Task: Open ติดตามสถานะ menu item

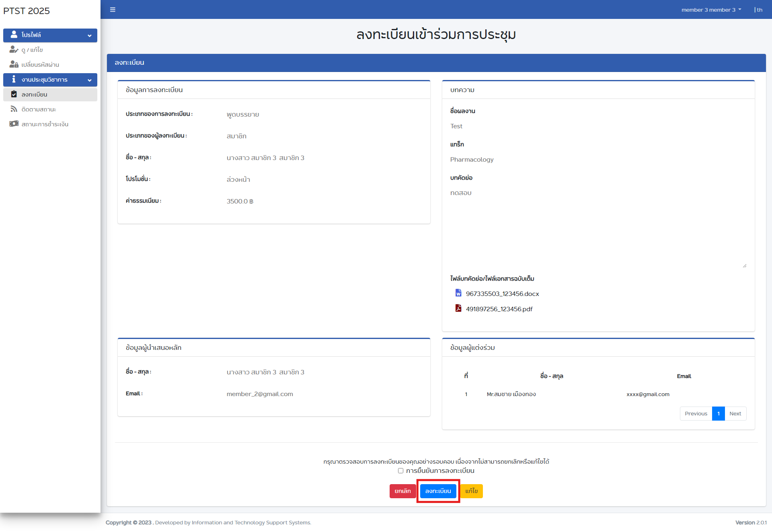Action: [x=39, y=109]
